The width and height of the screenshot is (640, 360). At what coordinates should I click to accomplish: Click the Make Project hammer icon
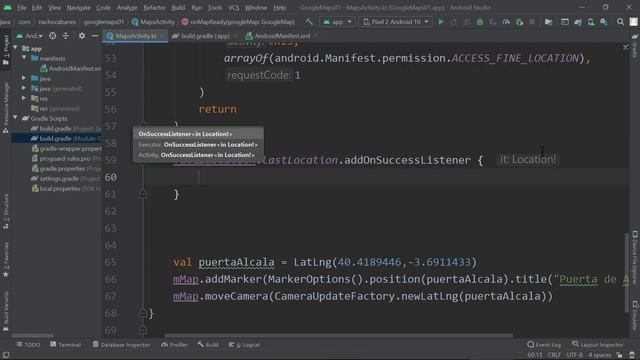pos(309,22)
